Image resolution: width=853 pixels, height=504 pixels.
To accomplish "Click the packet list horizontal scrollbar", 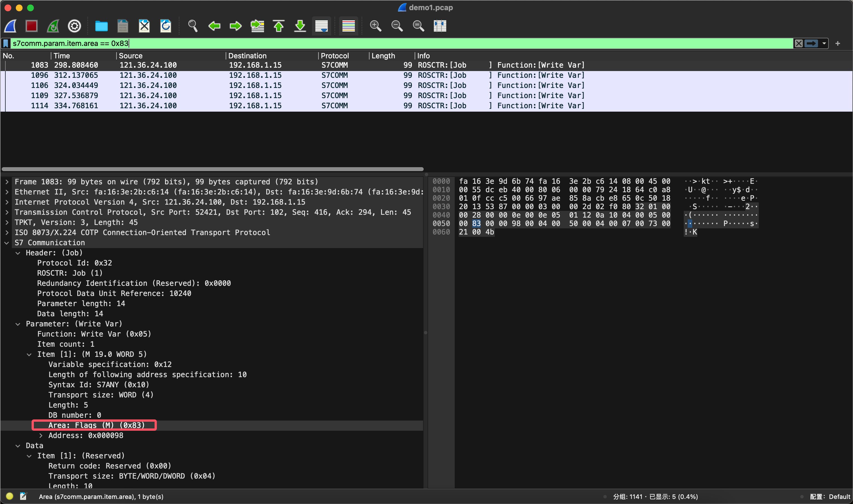I will pos(212,169).
